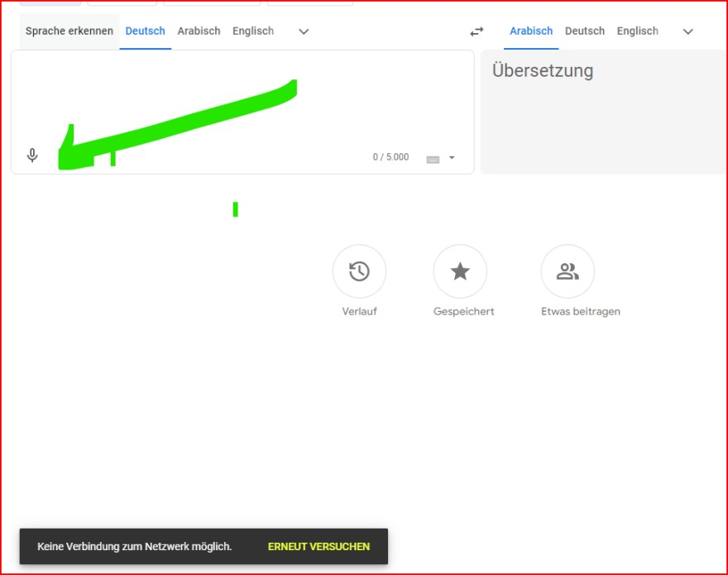Click the microphone voice input icon
Image resolution: width=728 pixels, height=575 pixels.
coord(32,156)
